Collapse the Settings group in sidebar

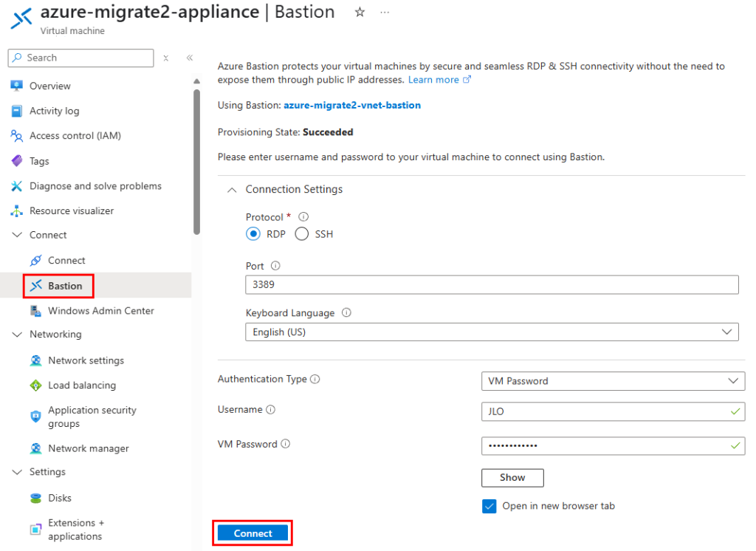pos(17,472)
